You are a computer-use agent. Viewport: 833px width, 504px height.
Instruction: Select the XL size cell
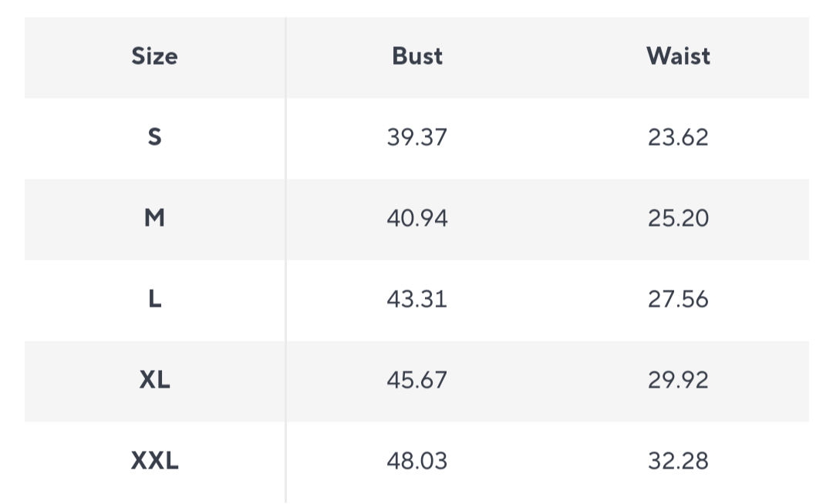(x=154, y=380)
